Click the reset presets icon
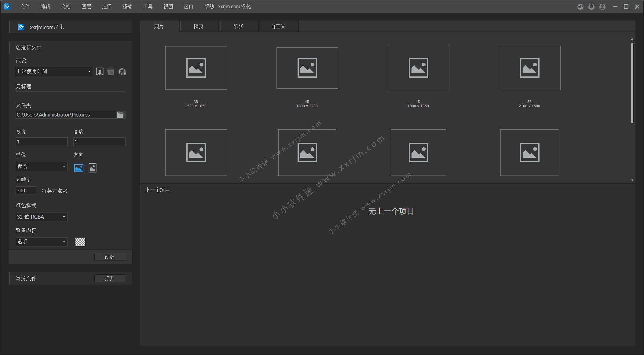644x355 pixels. (122, 72)
